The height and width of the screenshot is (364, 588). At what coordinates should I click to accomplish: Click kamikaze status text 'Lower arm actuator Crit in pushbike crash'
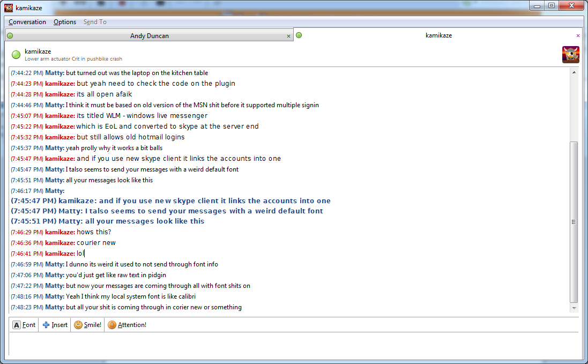[x=73, y=59]
